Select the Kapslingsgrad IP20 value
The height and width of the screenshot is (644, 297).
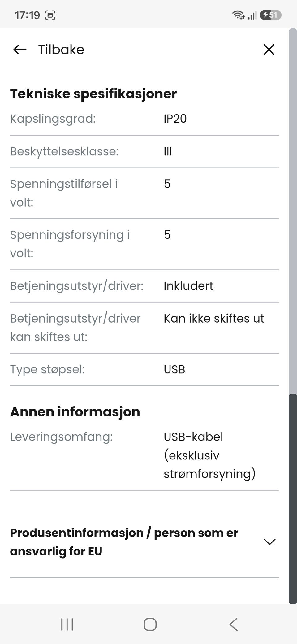(x=175, y=119)
